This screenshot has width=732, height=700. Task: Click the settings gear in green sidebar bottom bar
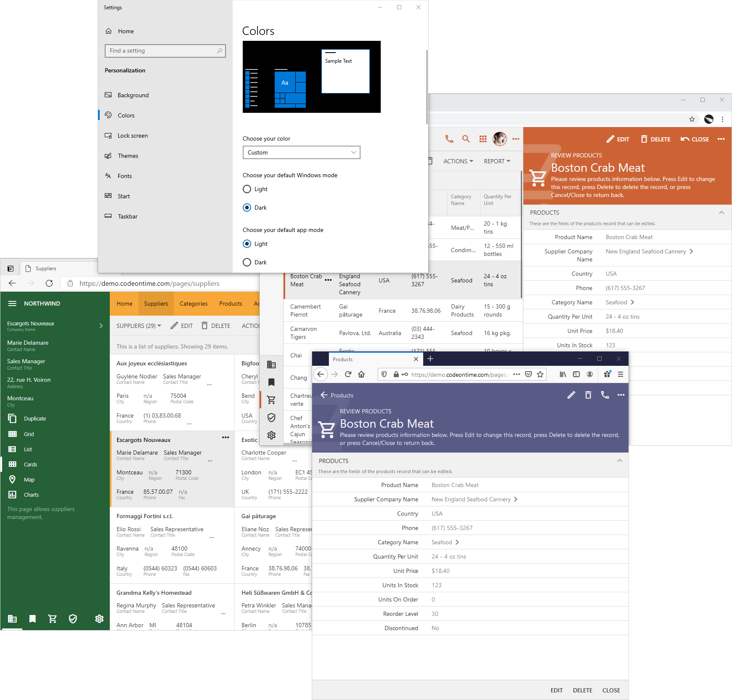pos(99,619)
